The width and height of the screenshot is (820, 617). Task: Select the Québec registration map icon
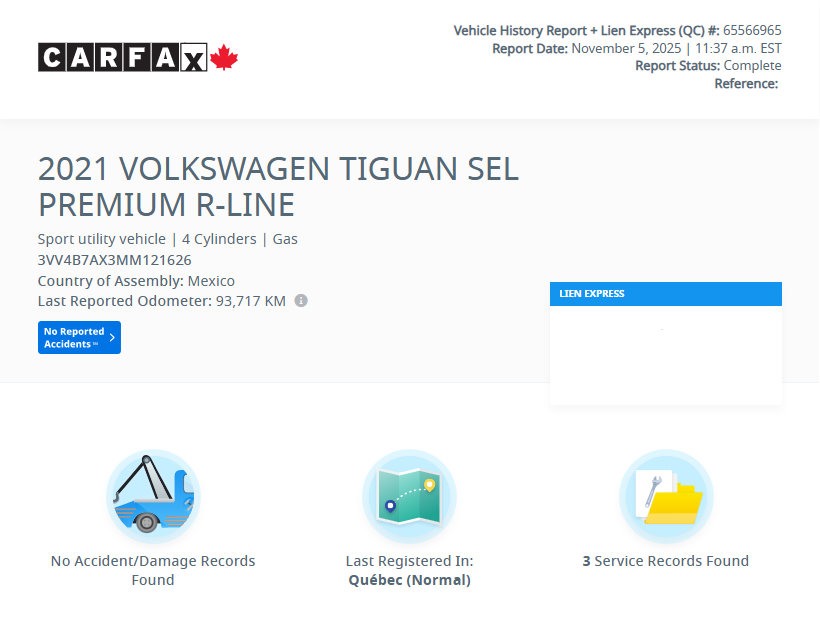click(x=409, y=495)
